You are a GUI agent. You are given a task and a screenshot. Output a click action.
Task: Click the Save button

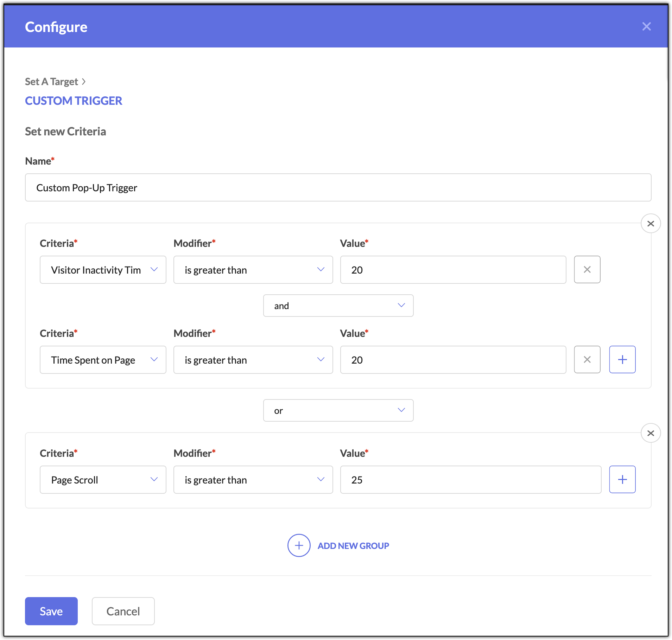[x=51, y=611]
